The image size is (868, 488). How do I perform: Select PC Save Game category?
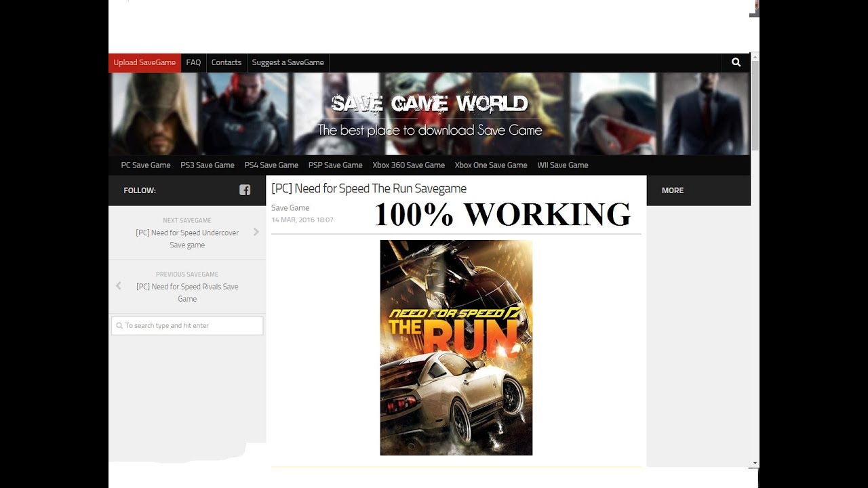pos(146,165)
